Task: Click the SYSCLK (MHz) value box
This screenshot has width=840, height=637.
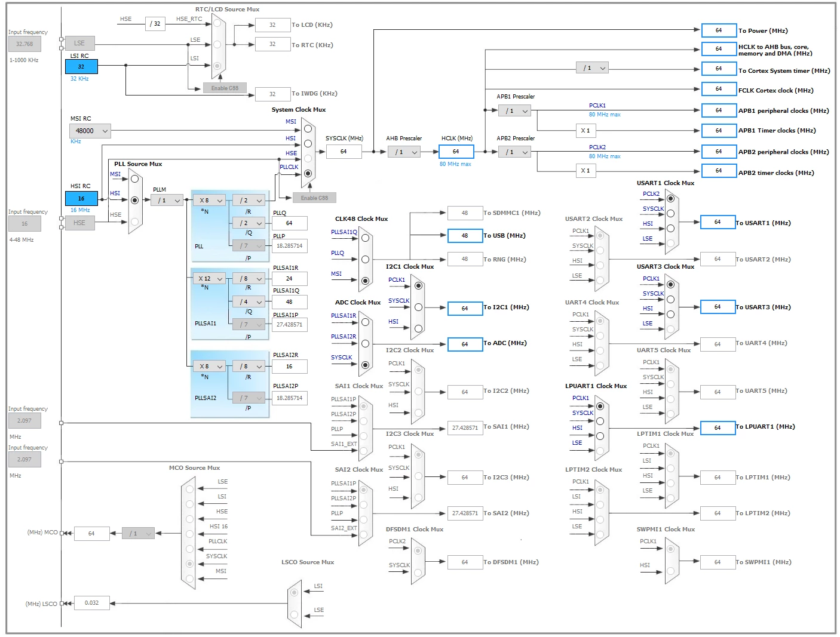Action: (344, 152)
